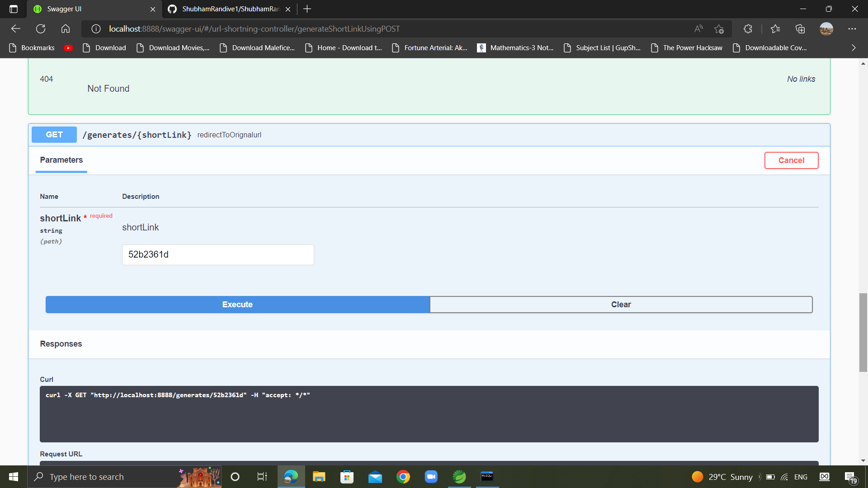Open the Collections icon in toolbar

pyautogui.click(x=800, y=28)
